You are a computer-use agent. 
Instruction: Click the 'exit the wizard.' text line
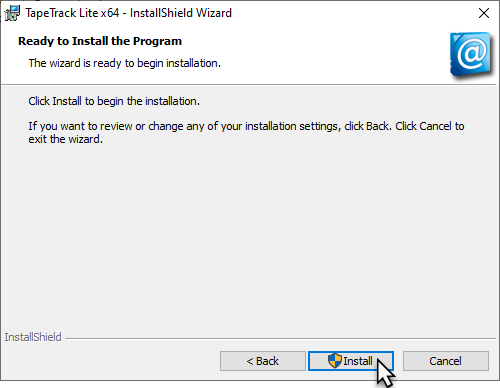click(65, 139)
